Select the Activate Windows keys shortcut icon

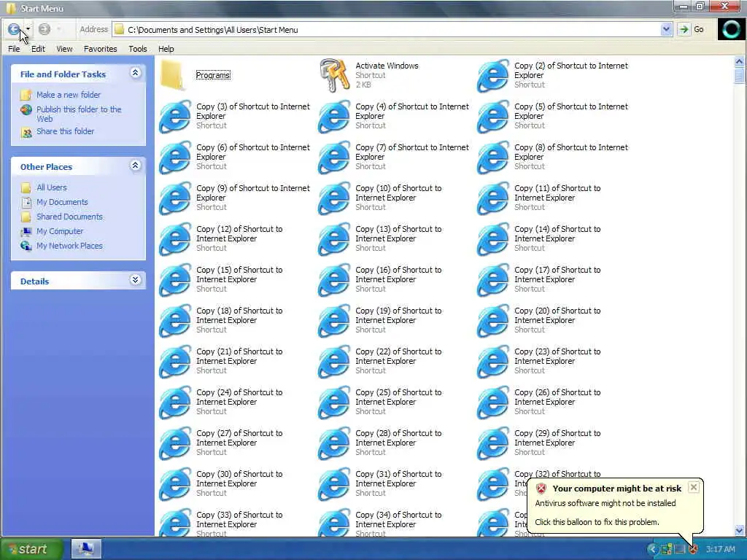(x=334, y=75)
